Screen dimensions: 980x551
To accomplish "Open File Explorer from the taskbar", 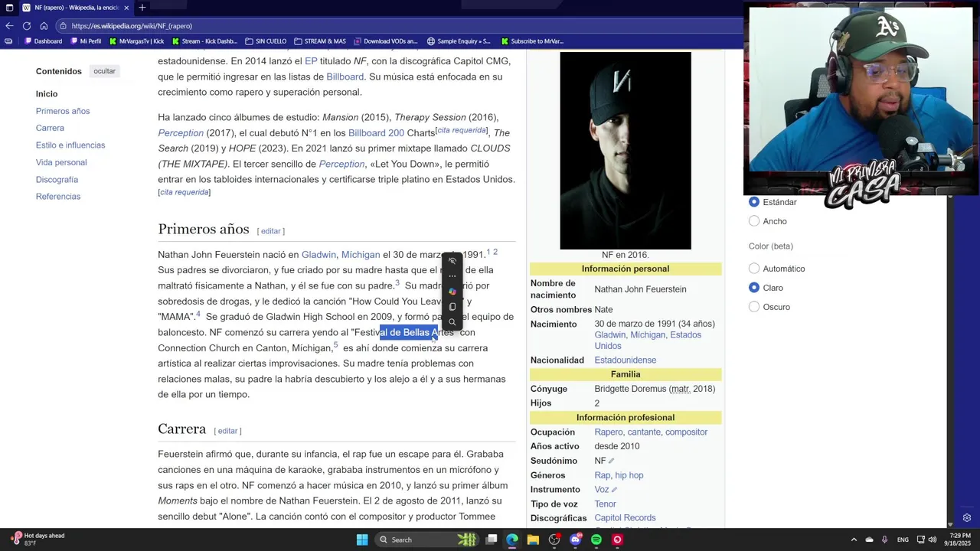I will point(533,540).
